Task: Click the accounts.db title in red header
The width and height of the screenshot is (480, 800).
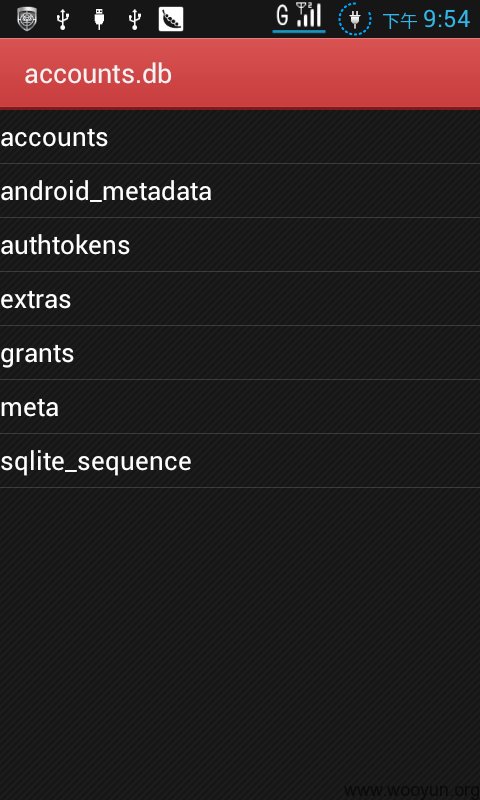Action: pyautogui.click(x=98, y=74)
